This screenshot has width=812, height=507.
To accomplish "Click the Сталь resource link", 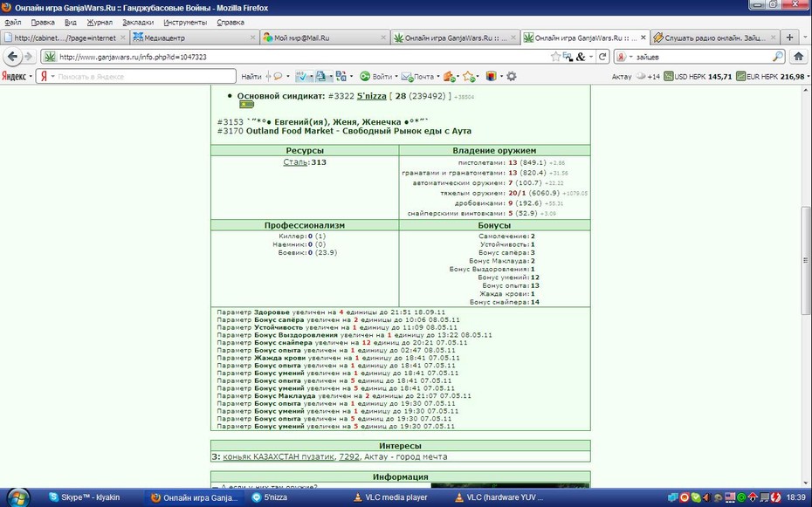I will tap(295, 162).
